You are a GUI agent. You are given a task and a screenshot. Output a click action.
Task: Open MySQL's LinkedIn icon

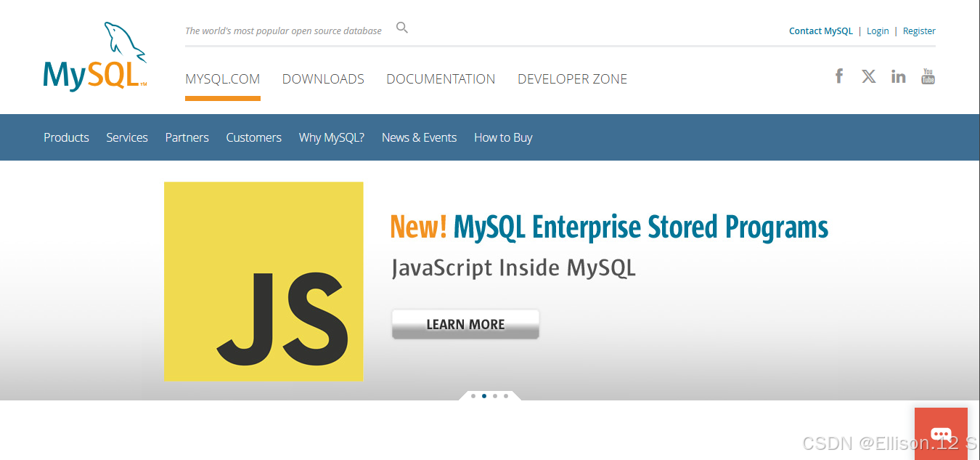coord(899,76)
